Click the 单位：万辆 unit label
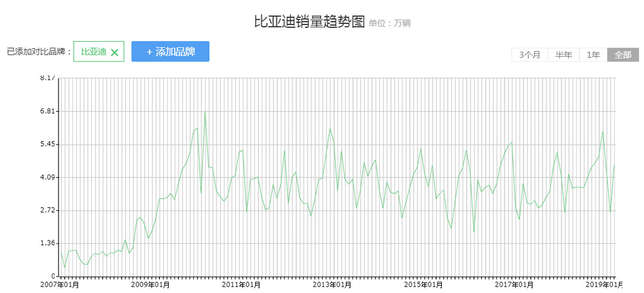This screenshot has height=293, width=644. click(390, 24)
